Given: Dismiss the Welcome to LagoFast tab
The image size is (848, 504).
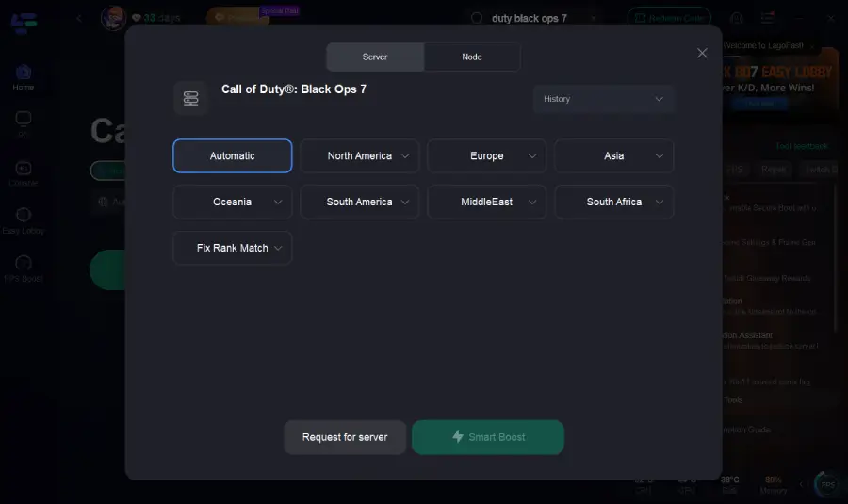Looking at the screenshot, I should coord(812,46).
